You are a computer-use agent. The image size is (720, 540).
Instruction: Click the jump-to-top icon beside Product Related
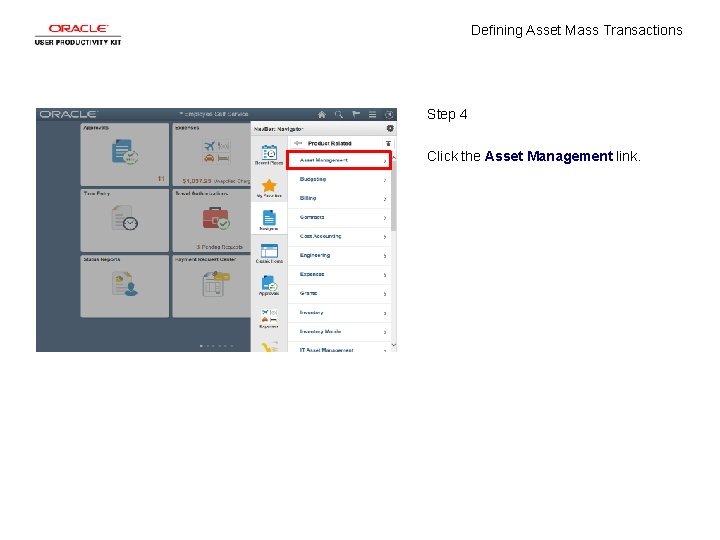click(388, 143)
